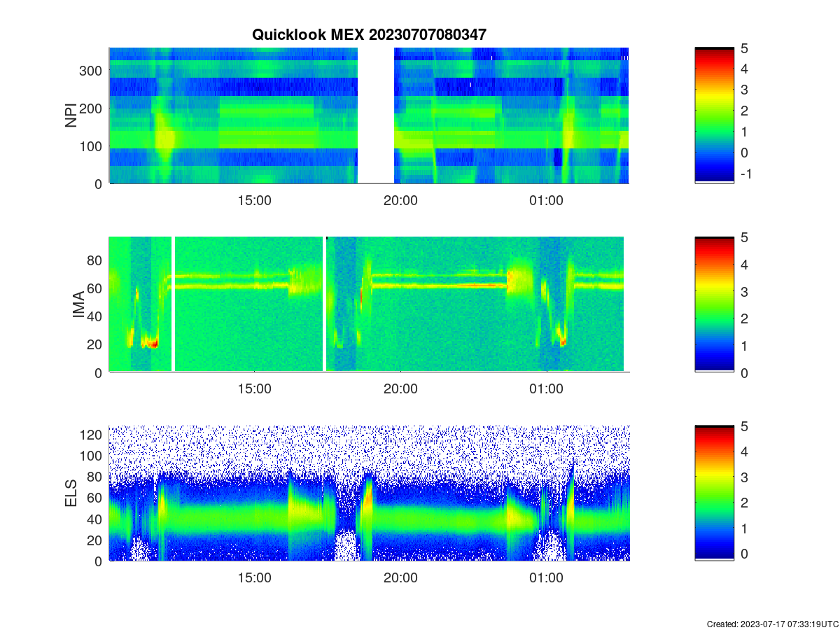840x630 pixels.
Task: Click the "01:00" tick under the NPI panel
Action: (546, 200)
